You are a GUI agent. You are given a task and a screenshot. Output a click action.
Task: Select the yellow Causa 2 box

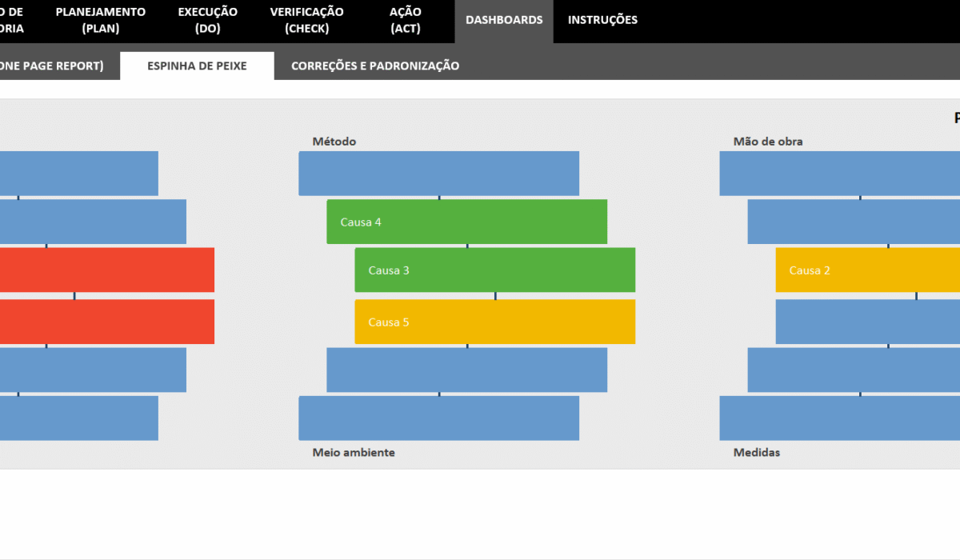pos(867,270)
